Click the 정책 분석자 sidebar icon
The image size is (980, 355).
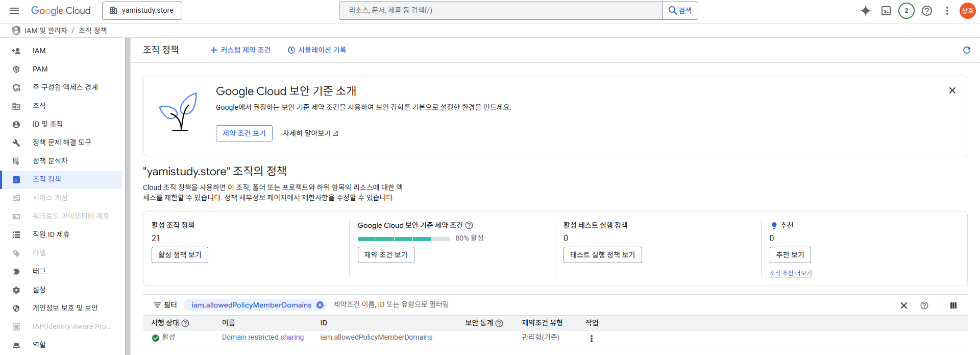16,161
